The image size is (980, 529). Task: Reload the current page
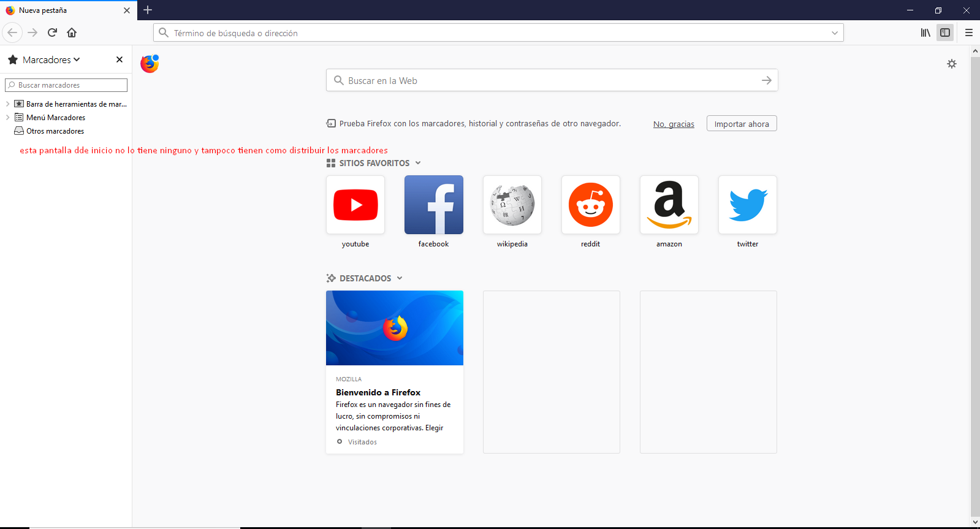point(53,32)
